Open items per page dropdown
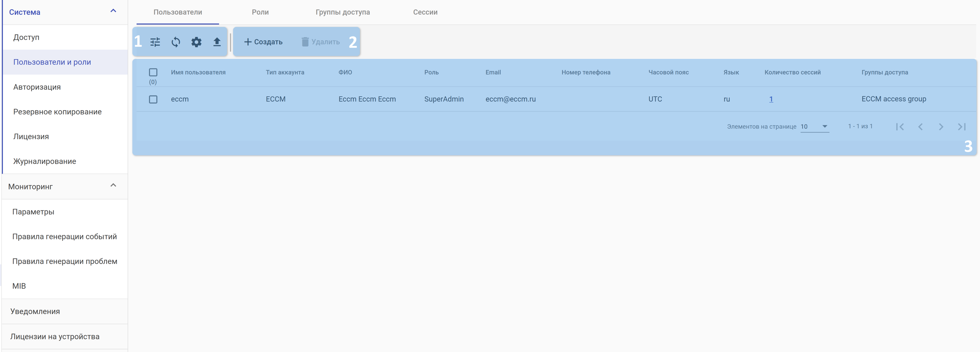This screenshot has height=352, width=980. click(814, 126)
